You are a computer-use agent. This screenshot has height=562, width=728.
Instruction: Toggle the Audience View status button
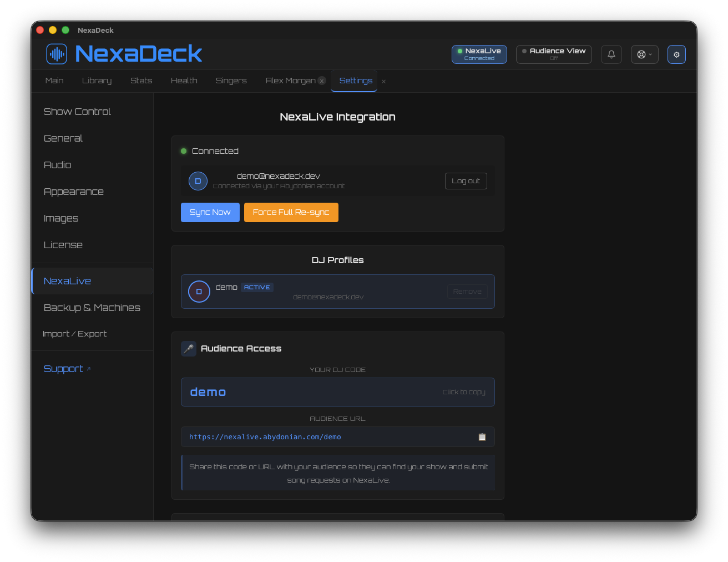point(553,54)
